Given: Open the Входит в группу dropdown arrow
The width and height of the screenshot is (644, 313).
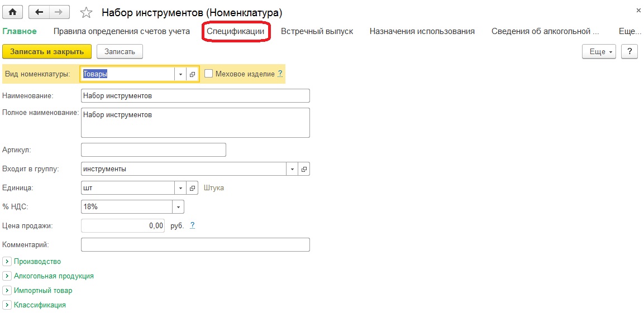Looking at the screenshot, I should click(292, 169).
